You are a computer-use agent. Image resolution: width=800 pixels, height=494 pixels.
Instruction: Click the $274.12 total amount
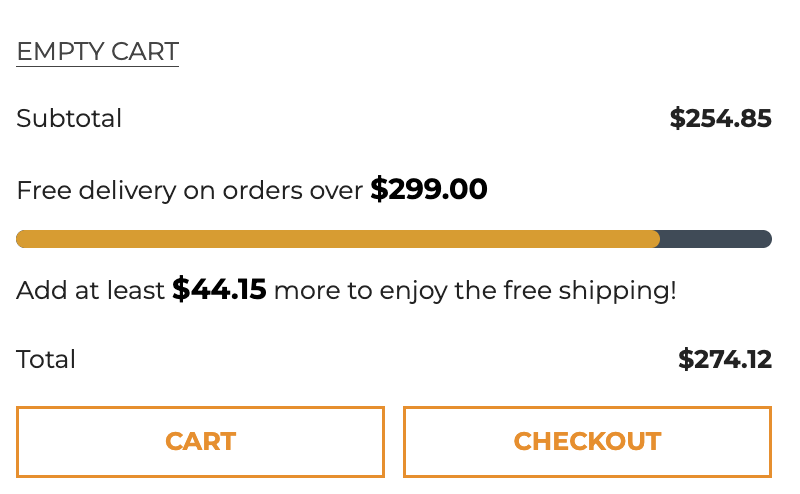[724, 359]
